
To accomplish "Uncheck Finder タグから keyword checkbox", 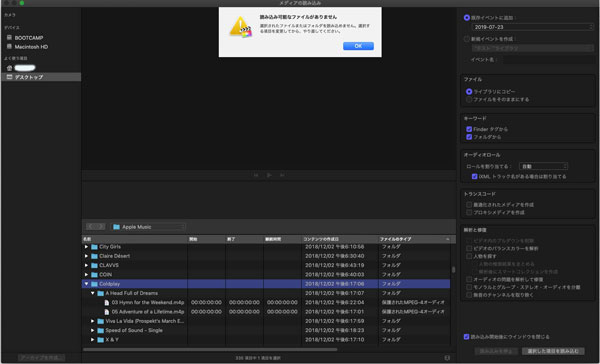I will (x=469, y=129).
